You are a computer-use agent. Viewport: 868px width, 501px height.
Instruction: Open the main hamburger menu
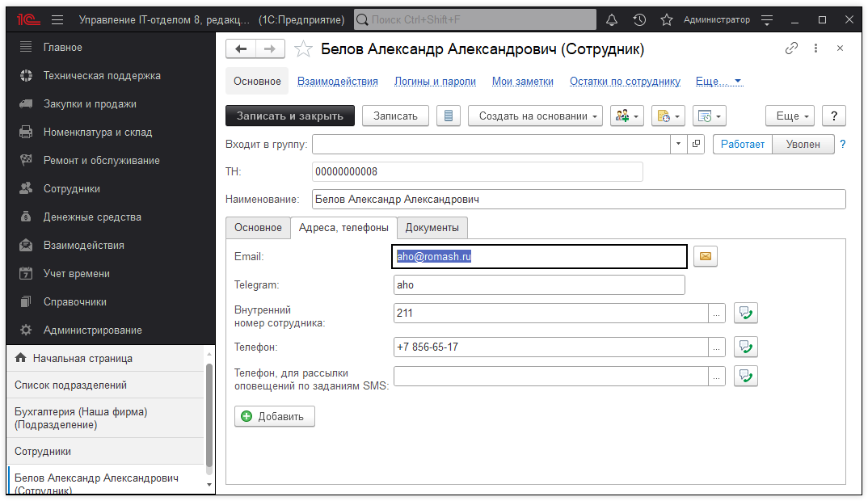click(57, 19)
